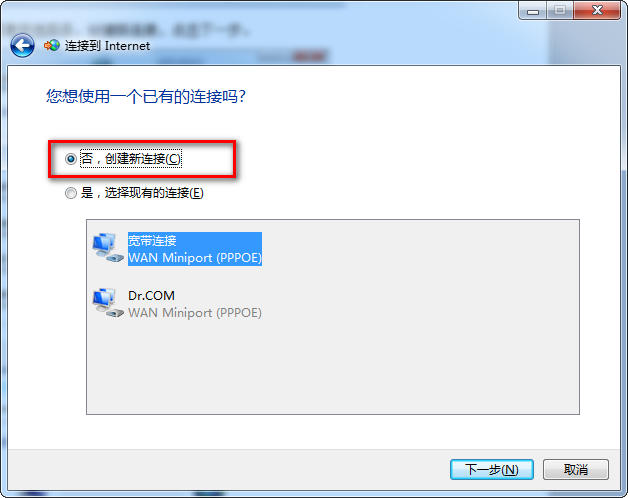This screenshot has width=628, height=498.
Task: Close the dialog with the red X
Action: coord(597,11)
